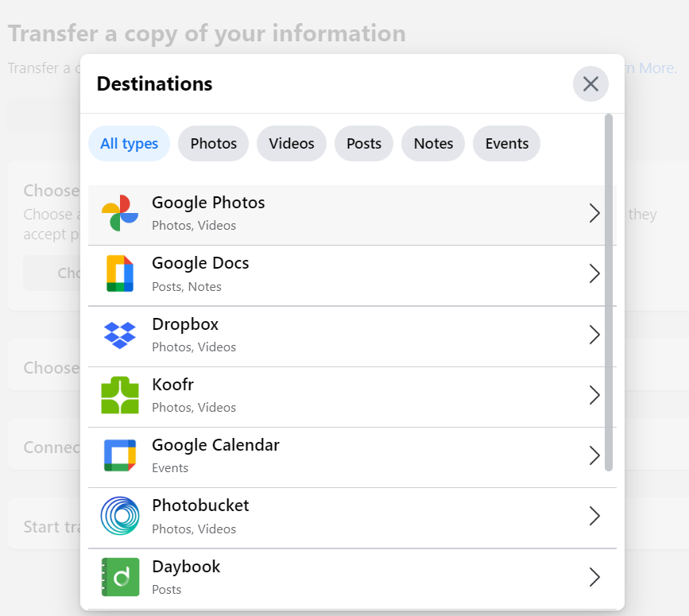Click the Dropbox logo icon
This screenshot has height=616, width=689.
[x=120, y=335]
